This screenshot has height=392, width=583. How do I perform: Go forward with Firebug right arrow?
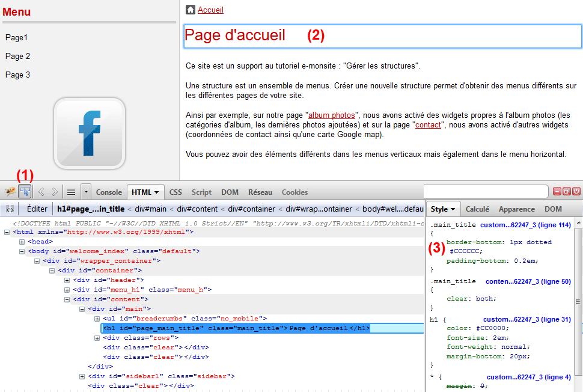(x=55, y=192)
